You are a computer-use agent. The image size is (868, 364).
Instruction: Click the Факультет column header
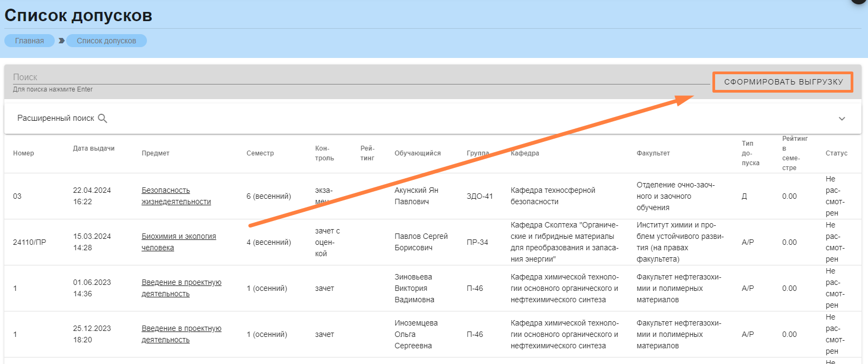click(653, 153)
